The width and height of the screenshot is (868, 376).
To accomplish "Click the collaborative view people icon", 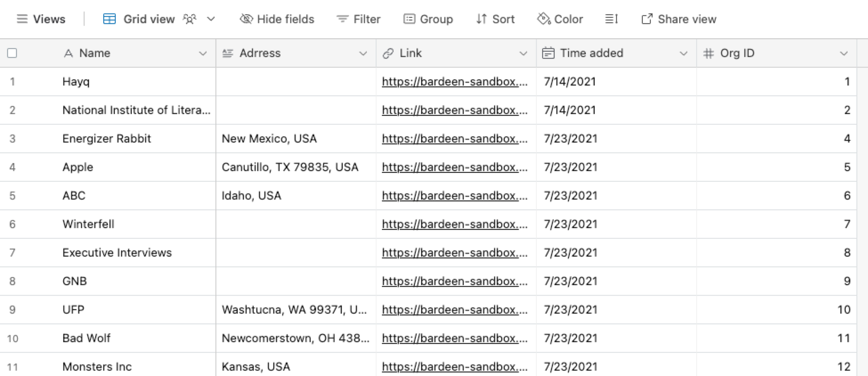I will coord(190,19).
